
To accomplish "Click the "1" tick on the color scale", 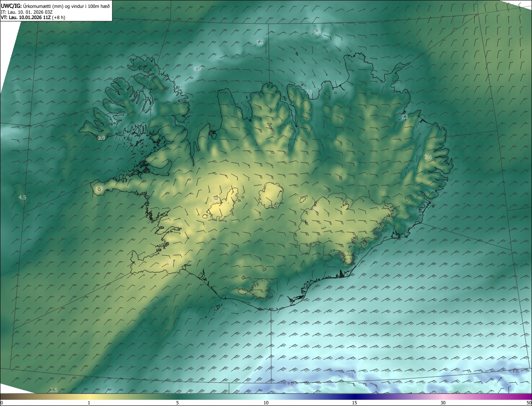I will click(x=89, y=403).
